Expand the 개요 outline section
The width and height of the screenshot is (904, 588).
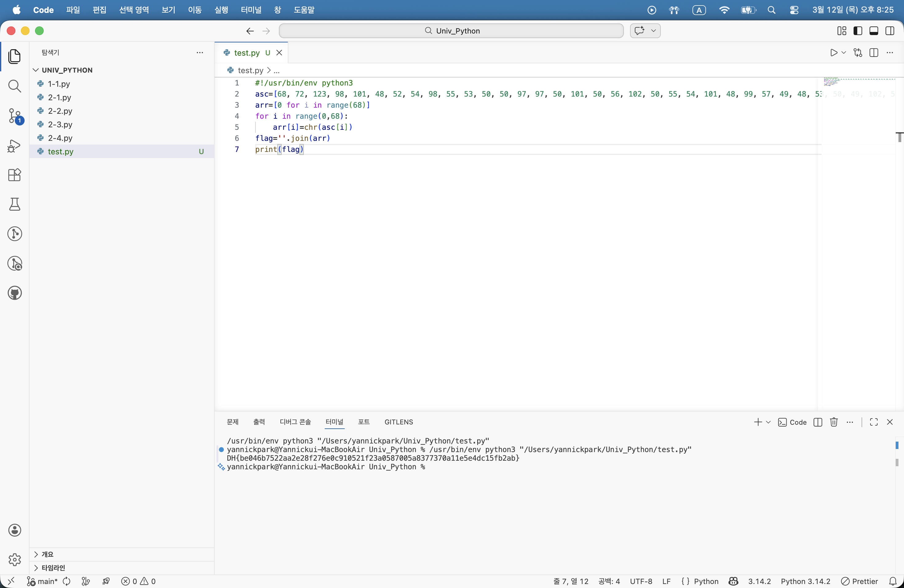pos(47,554)
